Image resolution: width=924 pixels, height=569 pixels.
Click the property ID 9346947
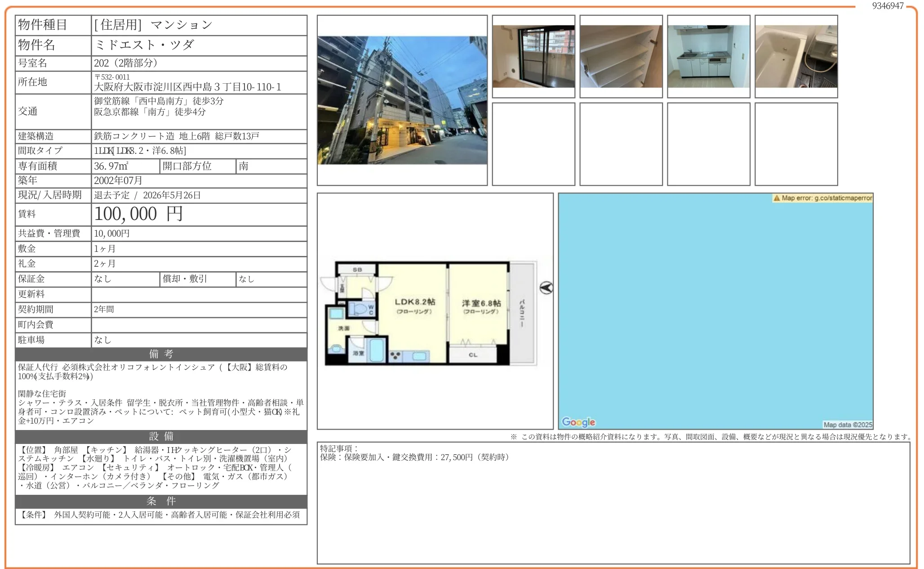click(x=888, y=6)
